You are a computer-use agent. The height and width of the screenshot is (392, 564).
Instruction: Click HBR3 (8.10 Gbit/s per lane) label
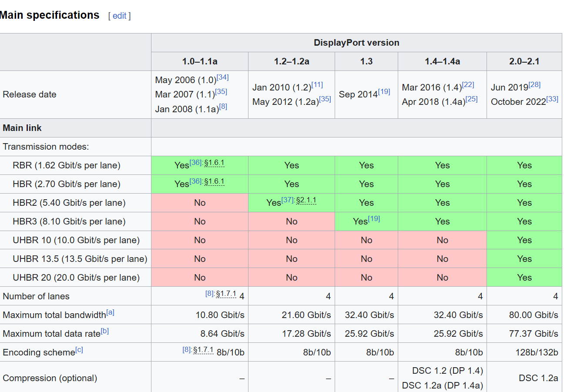pyautogui.click(x=69, y=221)
